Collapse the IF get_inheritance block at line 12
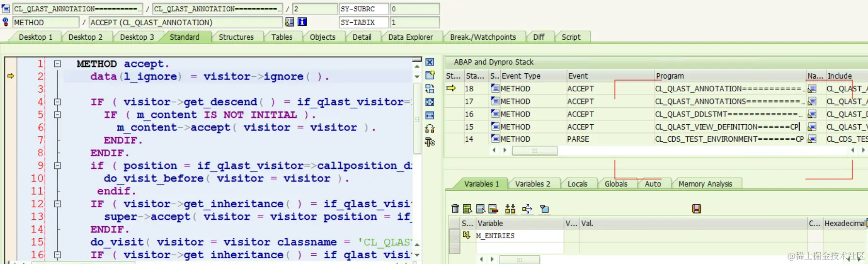868x264 pixels. [57, 204]
